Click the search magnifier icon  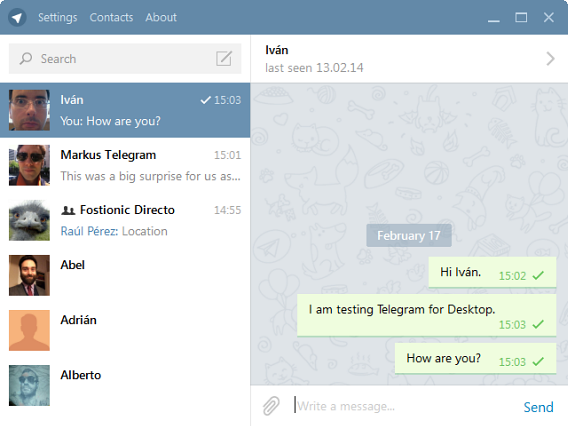(26, 58)
